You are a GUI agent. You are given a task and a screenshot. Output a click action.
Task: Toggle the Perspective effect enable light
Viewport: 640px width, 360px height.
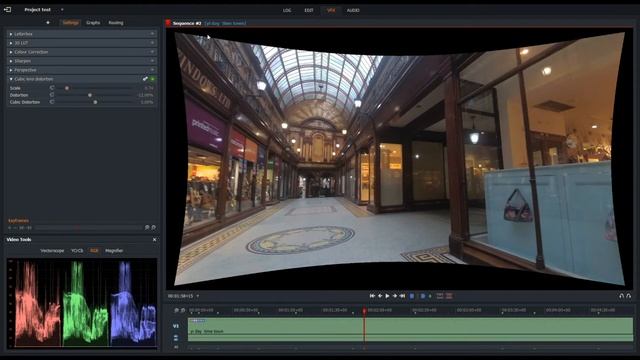(x=152, y=70)
